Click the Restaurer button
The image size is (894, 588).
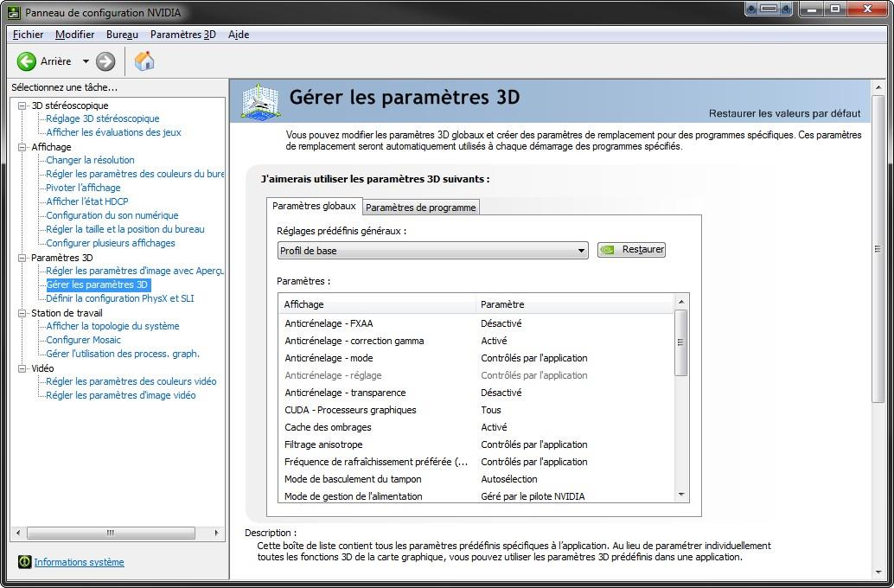632,250
